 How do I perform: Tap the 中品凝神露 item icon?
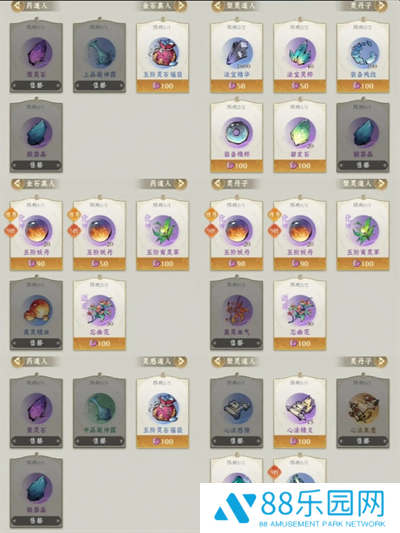click(x=100, y=408)
